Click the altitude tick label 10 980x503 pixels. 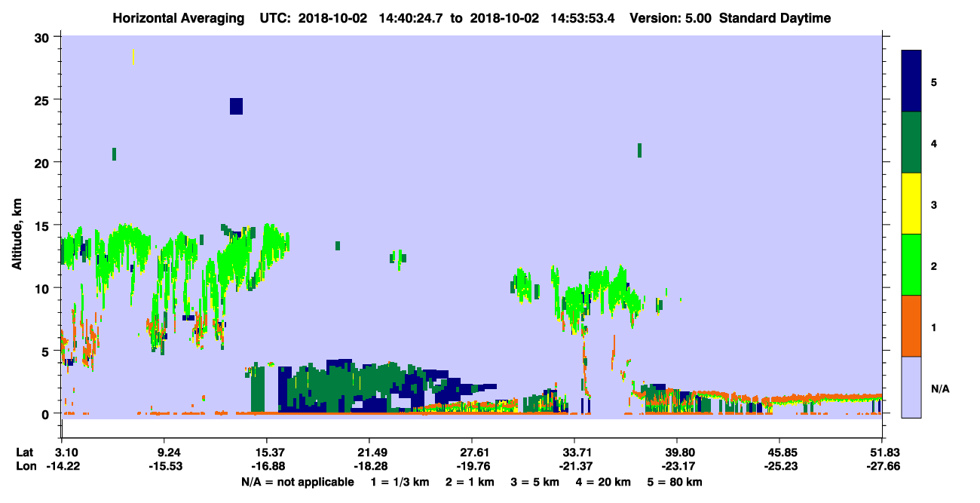(44, 288)
